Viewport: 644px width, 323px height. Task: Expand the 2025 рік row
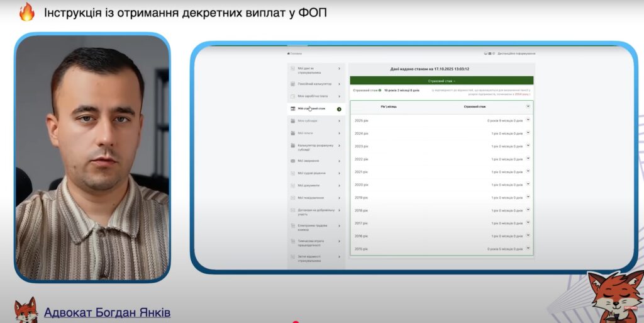(x=528, y=120)
